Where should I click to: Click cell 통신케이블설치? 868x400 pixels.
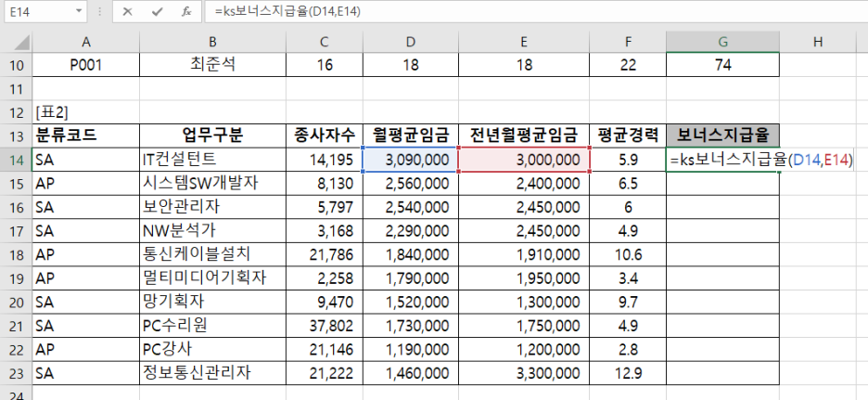pyautogui.click(x=212, y=255)
